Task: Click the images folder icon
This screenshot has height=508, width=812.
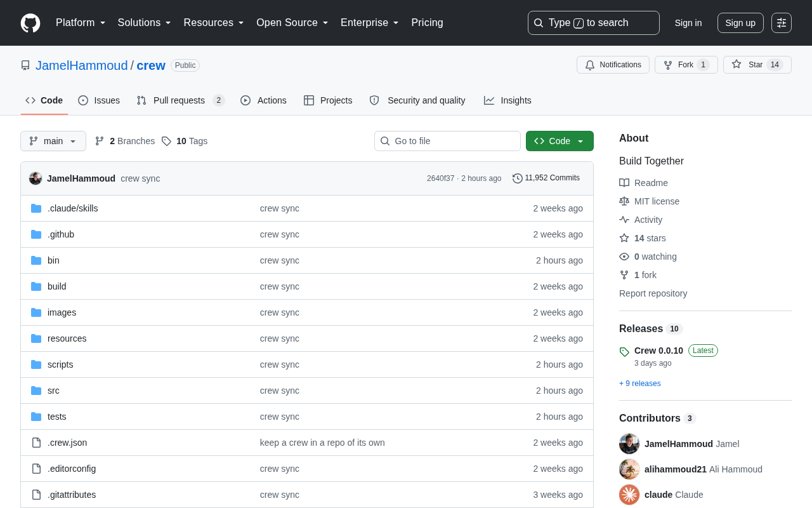Action: [36, 312]
